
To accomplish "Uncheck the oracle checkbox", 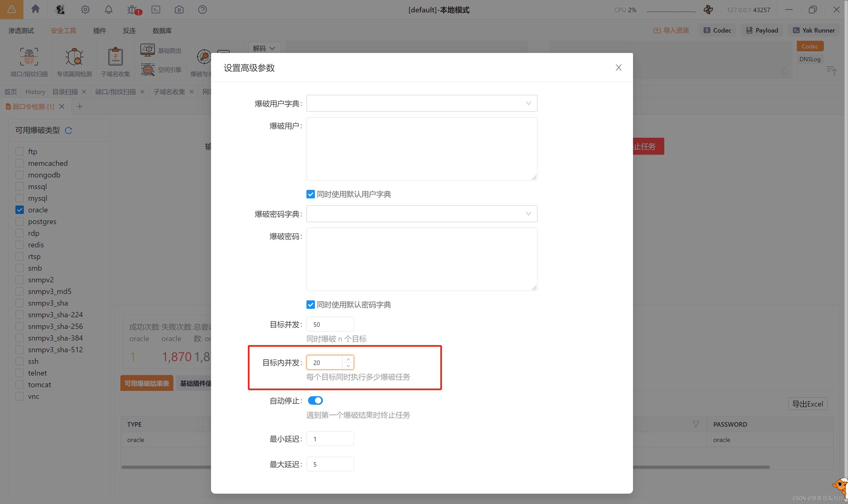I will coord(20,209).
